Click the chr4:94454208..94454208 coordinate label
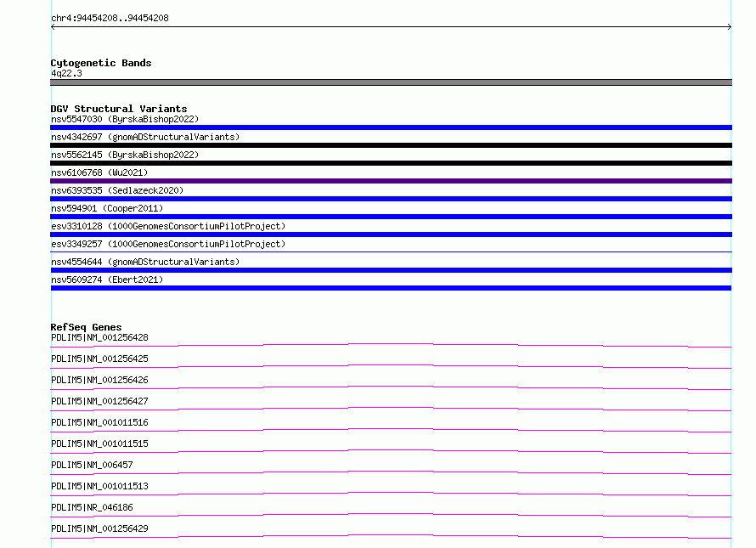756x548 pixels. coord(110,19)
